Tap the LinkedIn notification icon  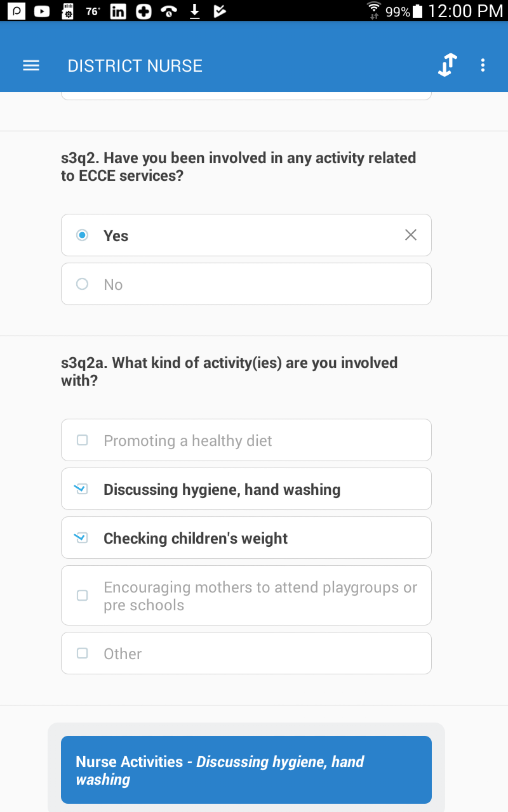tap(117, 11)
